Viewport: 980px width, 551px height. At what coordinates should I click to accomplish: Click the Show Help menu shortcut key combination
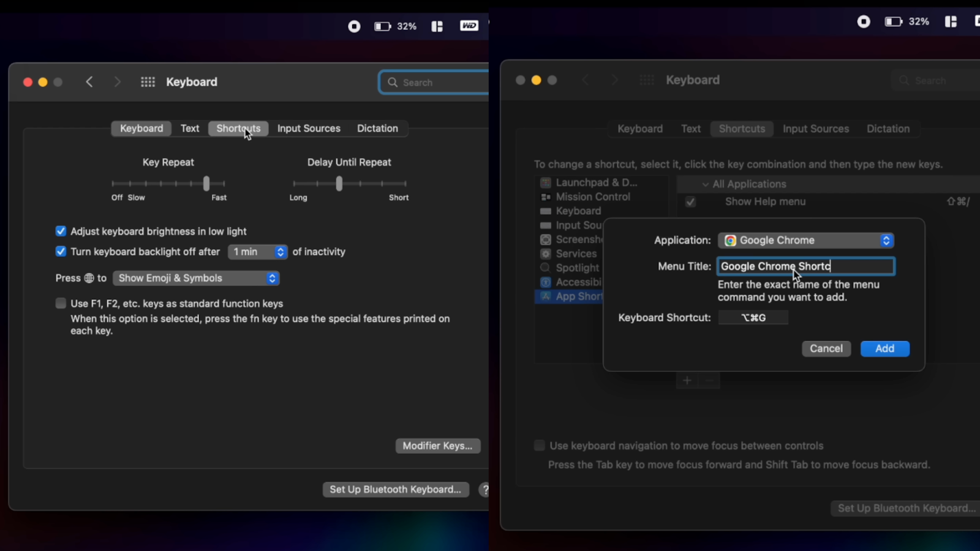959,201
